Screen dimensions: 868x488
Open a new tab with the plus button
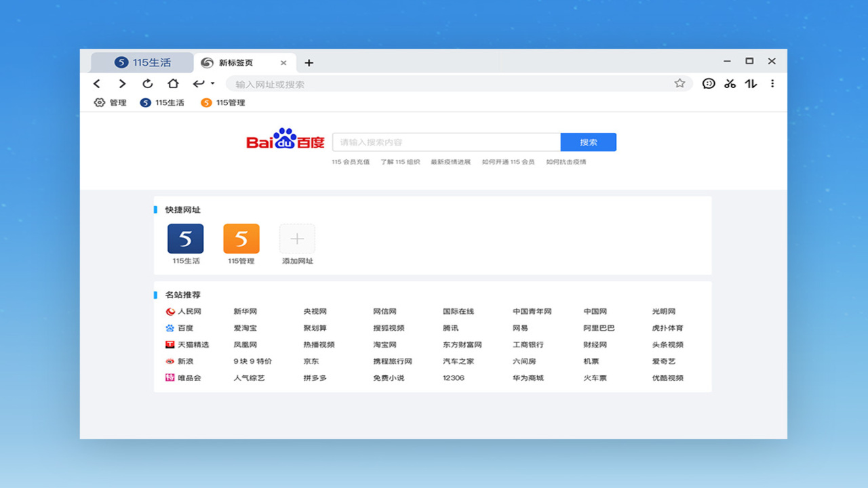tap(309, 62)
